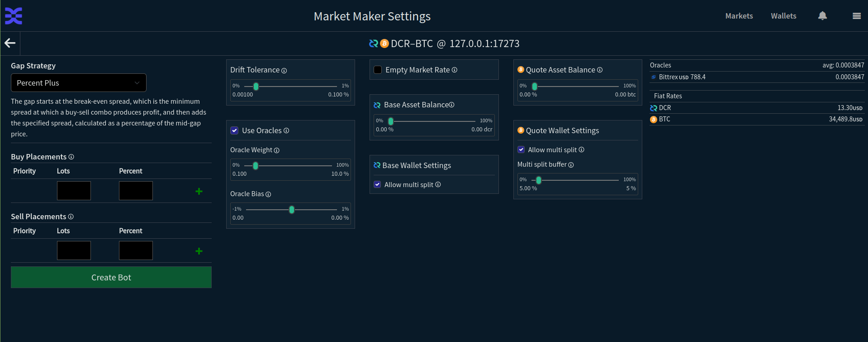Open the notifications bell
The image size is (868, 342).
822,16
